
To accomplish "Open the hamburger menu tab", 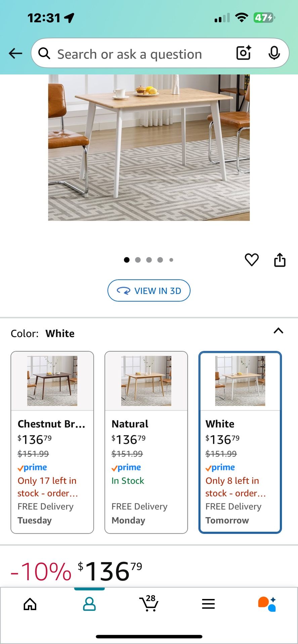I will [x=208, y=604].
